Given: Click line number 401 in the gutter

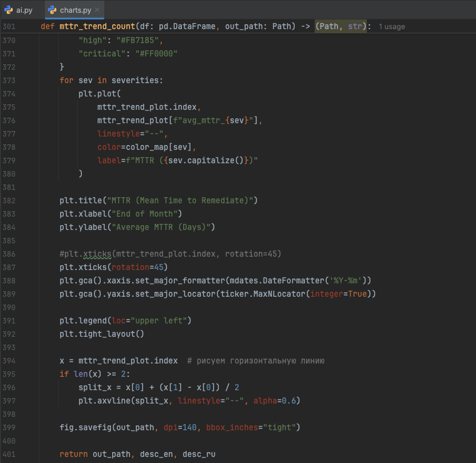Looking at the screenshot, I should (9, 454).
